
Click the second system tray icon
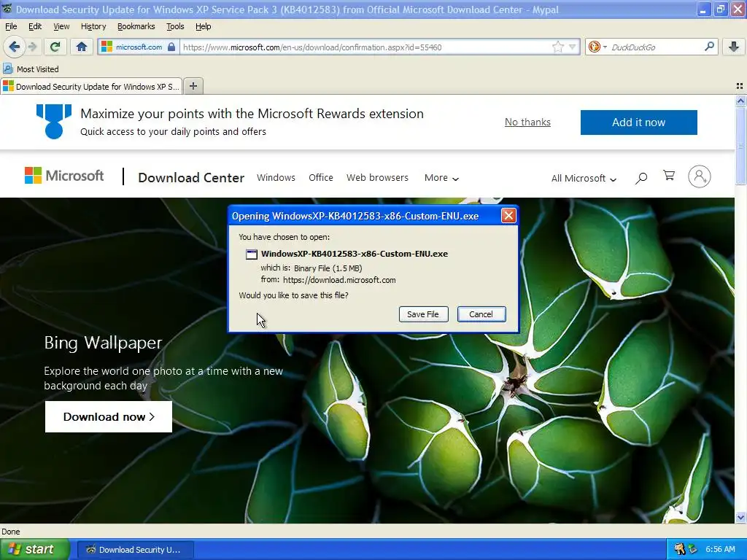tap(693, 549)
